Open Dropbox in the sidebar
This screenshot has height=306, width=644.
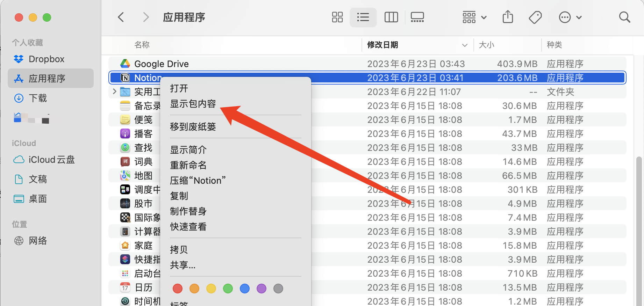(x=46, y=59)
